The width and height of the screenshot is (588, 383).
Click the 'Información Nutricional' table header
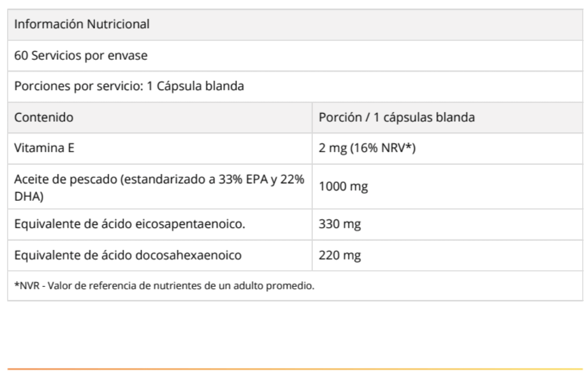[82, 25]
